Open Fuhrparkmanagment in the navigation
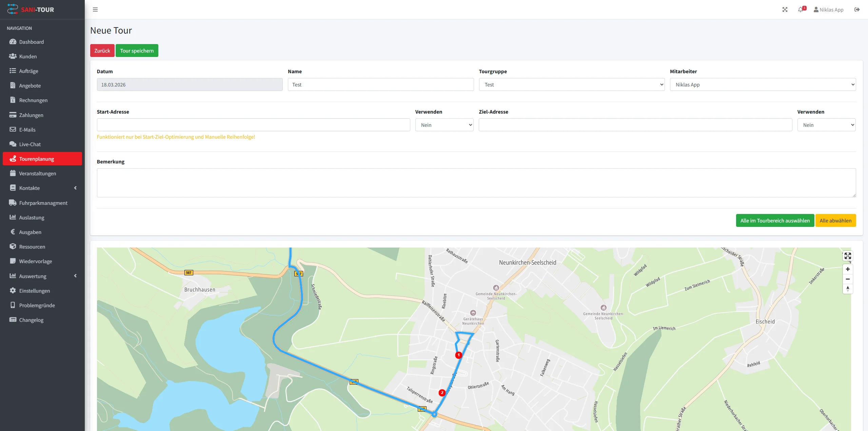Viewport: 868px width, 431px height. click(x=43, y=203)
